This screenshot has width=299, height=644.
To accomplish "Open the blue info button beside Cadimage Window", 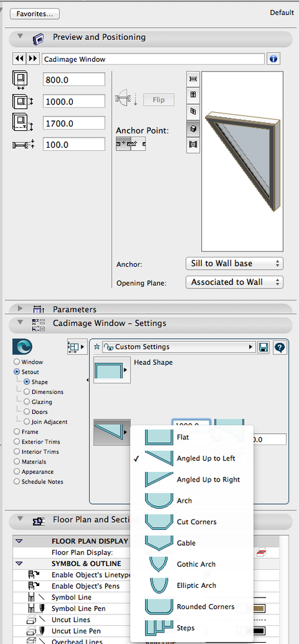I will (x=273, y=59).
